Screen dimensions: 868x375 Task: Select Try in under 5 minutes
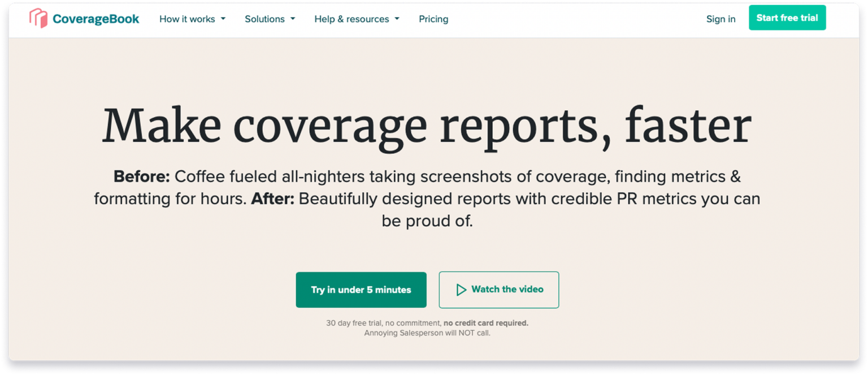coord(361,290)
